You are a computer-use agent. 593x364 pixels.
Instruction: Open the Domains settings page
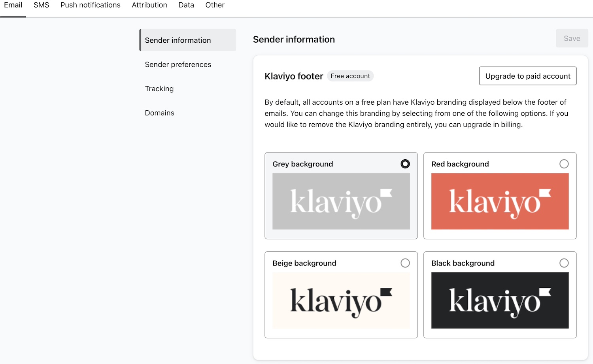pyautogui.click(x=159, y=113)
